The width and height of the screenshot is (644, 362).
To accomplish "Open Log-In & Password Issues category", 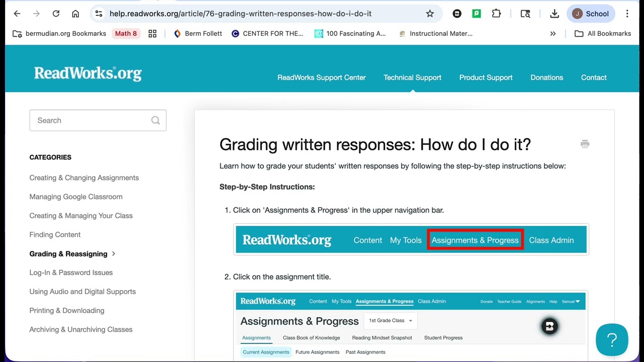I will (71, 273).
